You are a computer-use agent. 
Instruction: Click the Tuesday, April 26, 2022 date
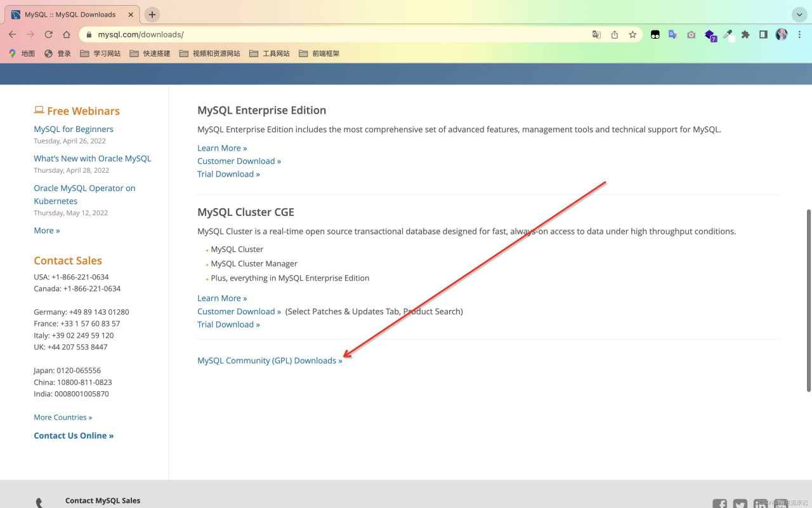click(70, 141)
